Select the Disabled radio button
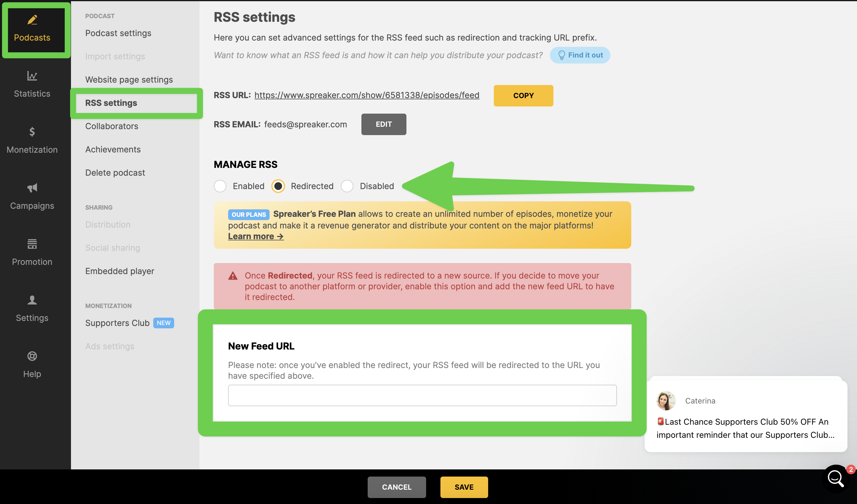 (x=347, y=186)
